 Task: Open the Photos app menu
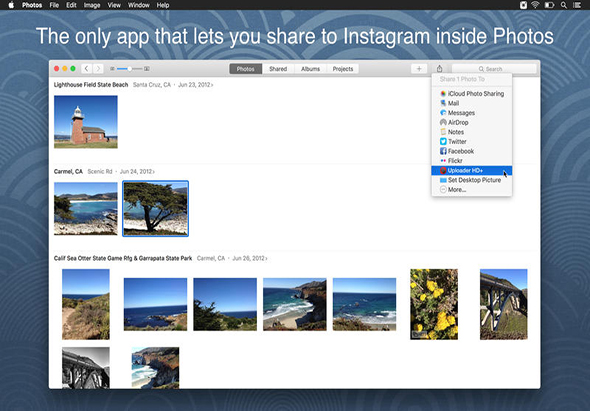(32, 5)
